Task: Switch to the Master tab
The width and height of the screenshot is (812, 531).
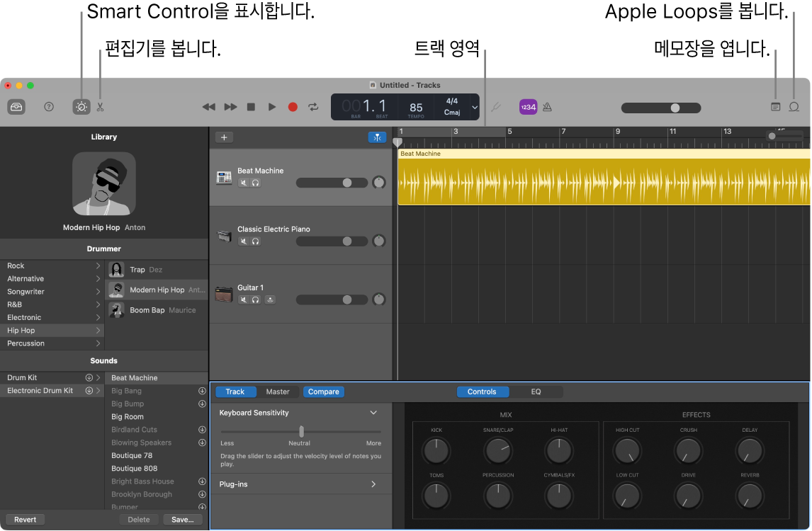Action: (278, 392)
